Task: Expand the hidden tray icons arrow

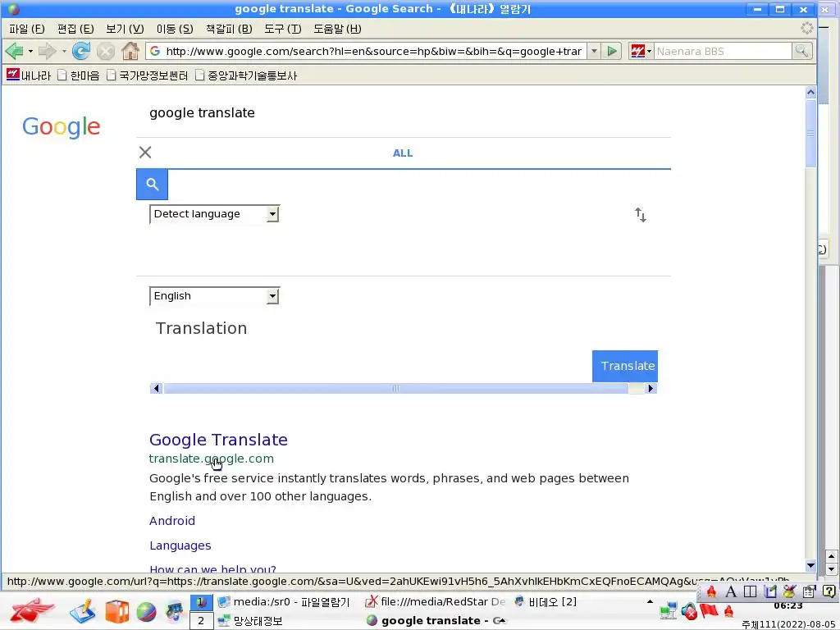Action: [x=650, y=601]
